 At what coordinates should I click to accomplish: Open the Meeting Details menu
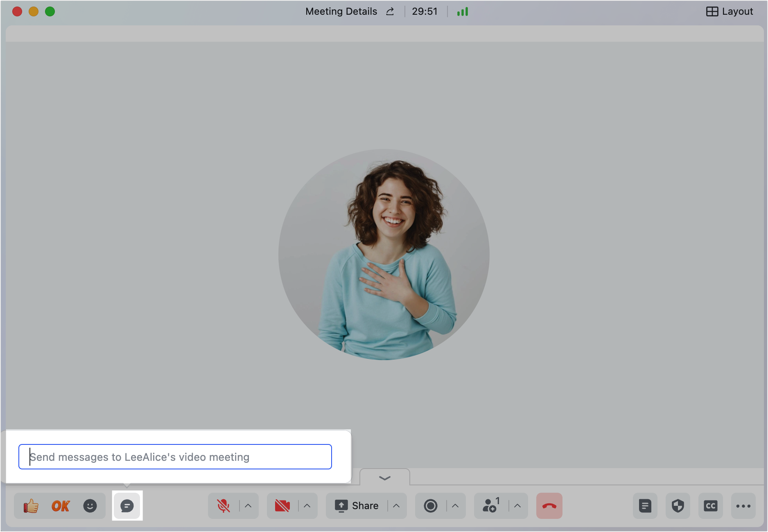341,11
